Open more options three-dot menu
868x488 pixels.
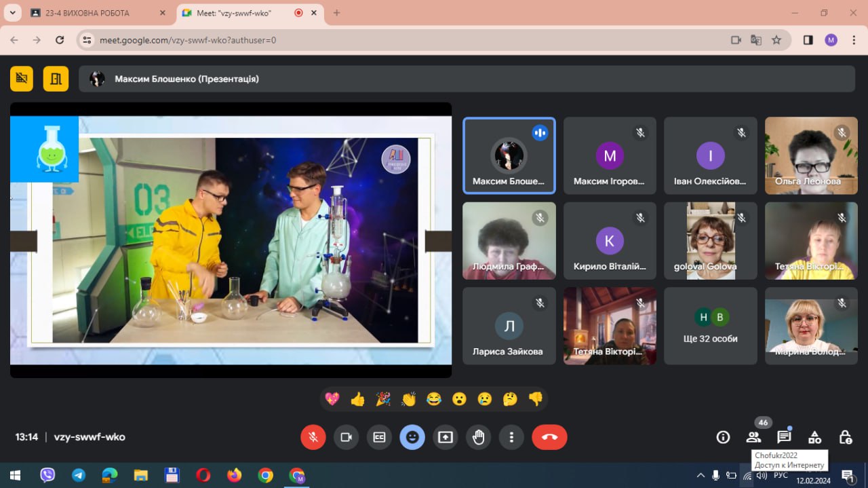point(512,437)
